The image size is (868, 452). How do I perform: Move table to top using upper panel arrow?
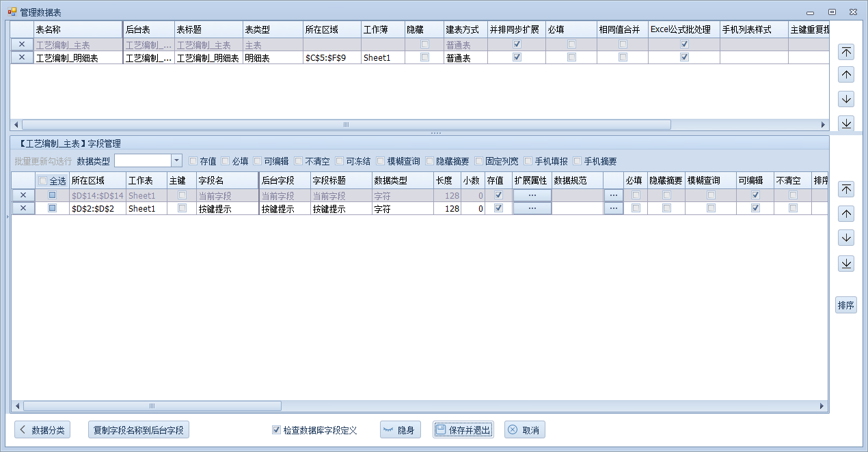846,53
